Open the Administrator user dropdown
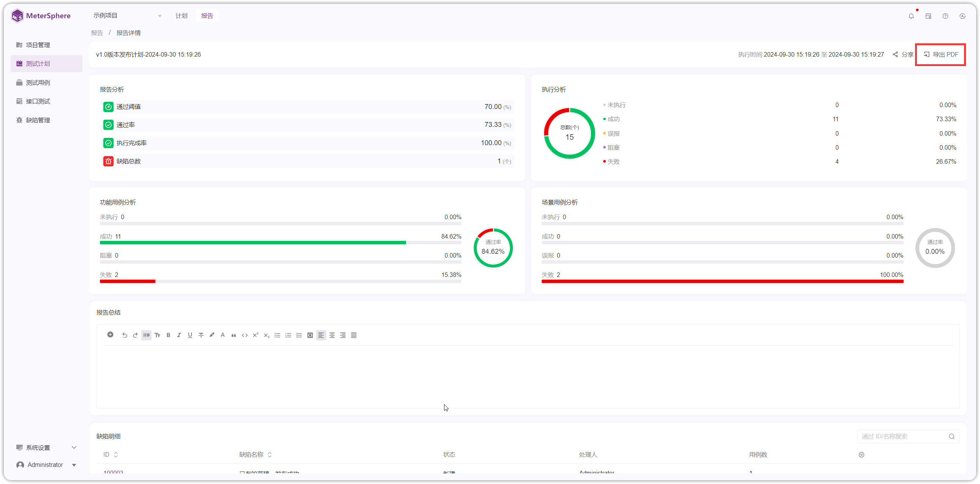 pos(46,465)
